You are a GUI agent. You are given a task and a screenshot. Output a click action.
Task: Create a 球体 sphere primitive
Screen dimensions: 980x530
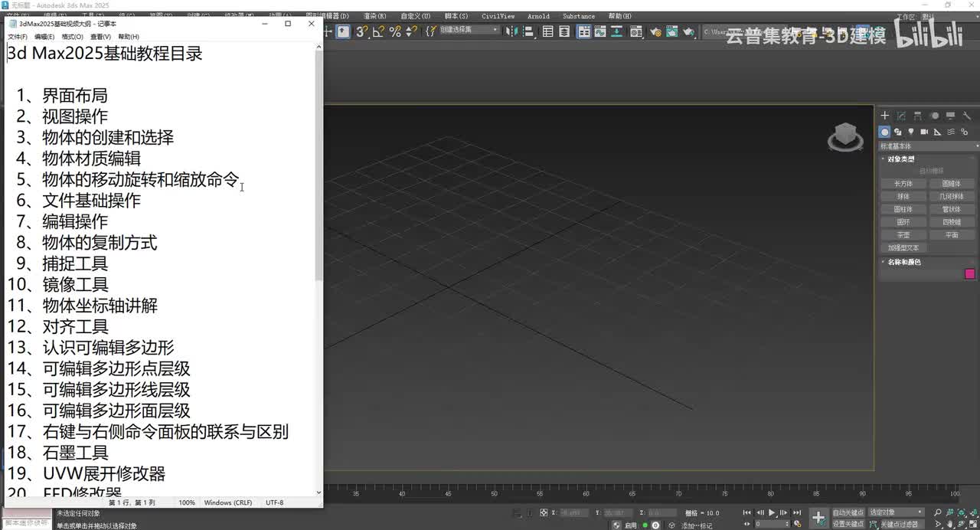tap(903, 197)
